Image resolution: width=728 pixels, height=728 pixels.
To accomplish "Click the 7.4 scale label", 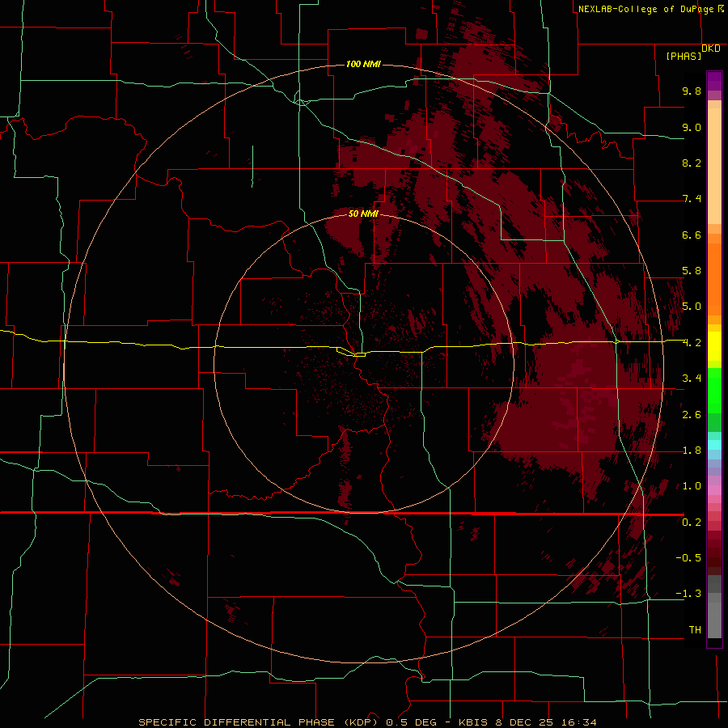I will click(692, 199).
